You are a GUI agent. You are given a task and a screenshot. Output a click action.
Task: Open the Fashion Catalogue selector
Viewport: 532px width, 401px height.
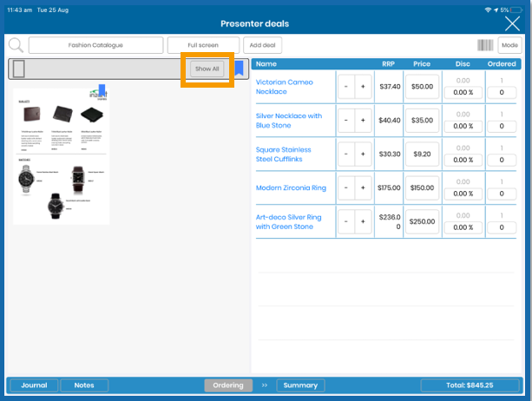click(95, 45)
